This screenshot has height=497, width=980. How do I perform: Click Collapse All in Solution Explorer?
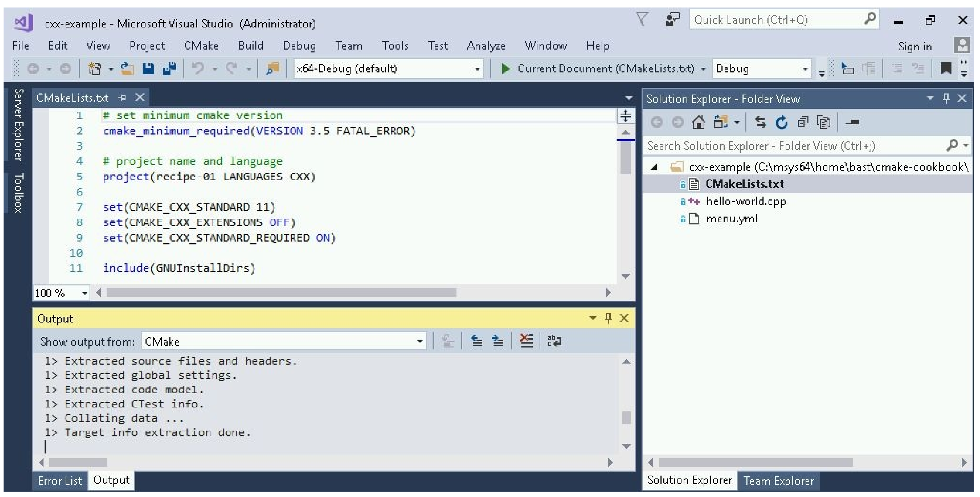click(802, 122)
